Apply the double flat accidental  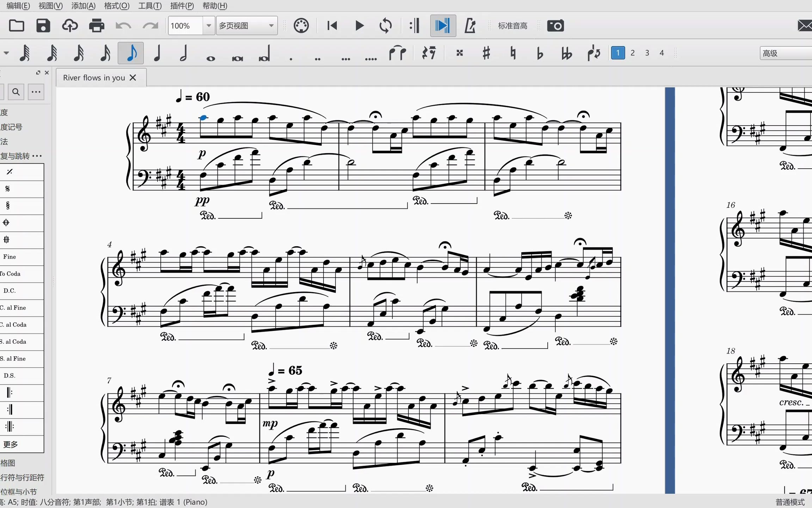(x=566, y=53)
